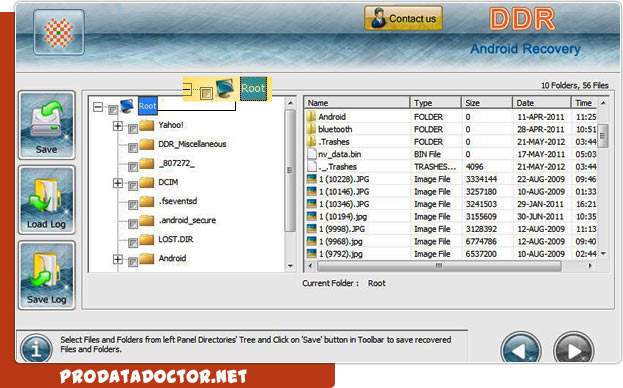Click size value 6774786
623x388 pixels.
[481, 241]
